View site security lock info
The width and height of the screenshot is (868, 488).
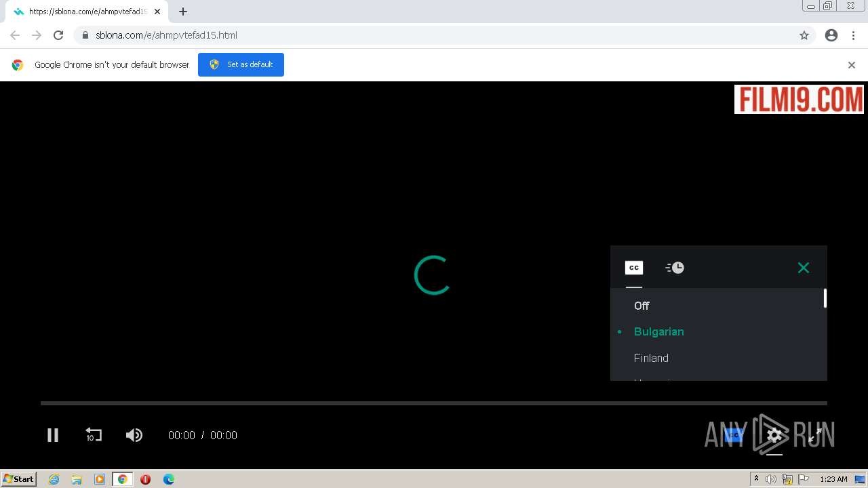(x=85, y=35)
